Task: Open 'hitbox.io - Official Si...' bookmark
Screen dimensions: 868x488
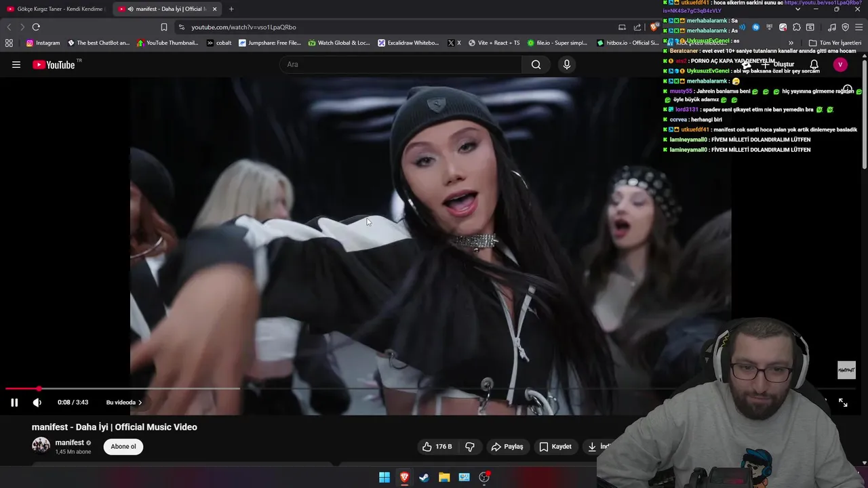Action: click(x=627, y=43)
